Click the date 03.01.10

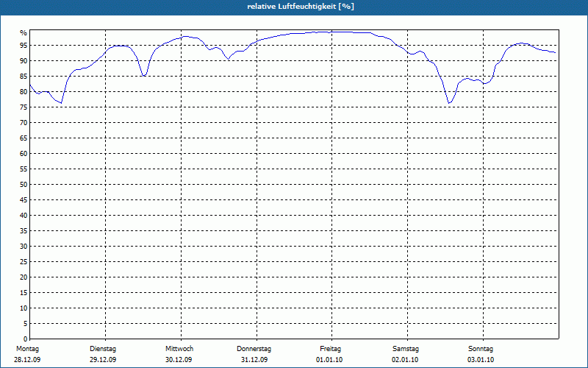[x=481, y=360]
